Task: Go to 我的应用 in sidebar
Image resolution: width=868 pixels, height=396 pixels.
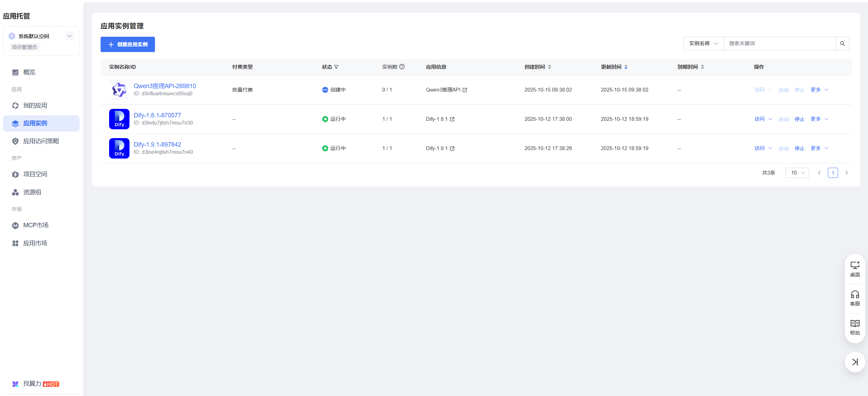Action: tap(35, 105)
